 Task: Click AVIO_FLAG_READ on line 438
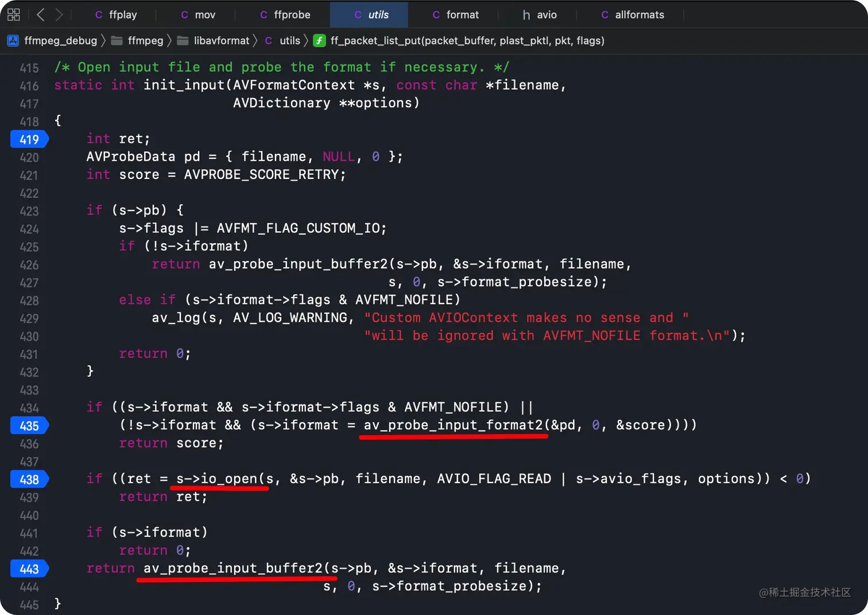point(494,478)
